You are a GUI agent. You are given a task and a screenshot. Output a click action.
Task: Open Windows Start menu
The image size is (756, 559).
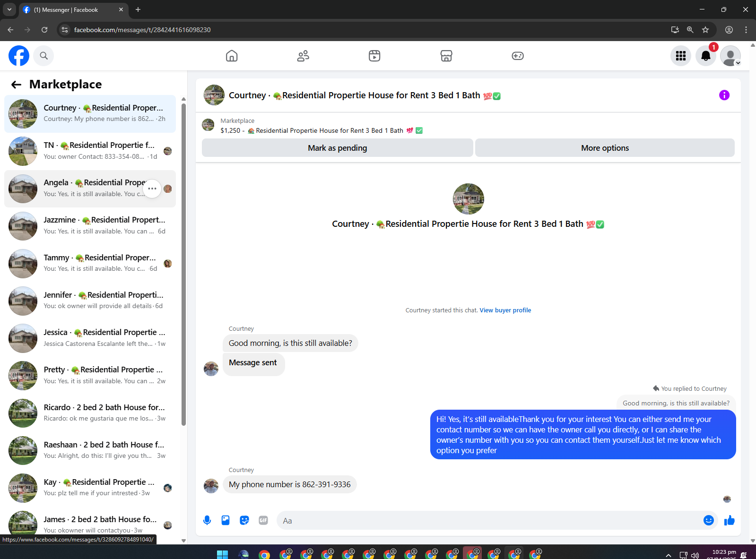222,554
